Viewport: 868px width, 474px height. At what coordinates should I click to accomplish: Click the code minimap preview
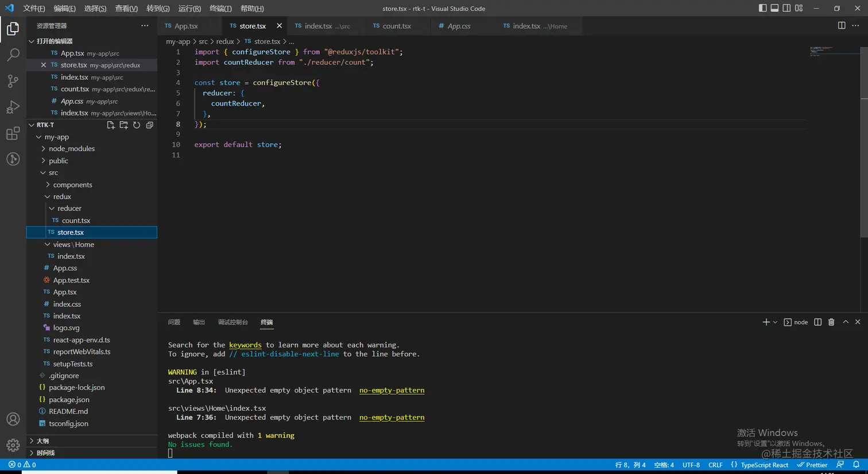[835, 52]
